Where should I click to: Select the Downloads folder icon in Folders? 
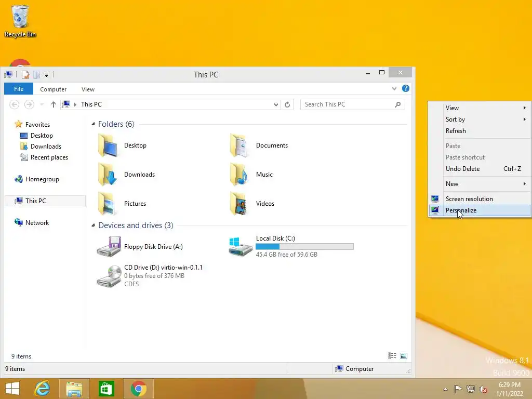[108, 175]
